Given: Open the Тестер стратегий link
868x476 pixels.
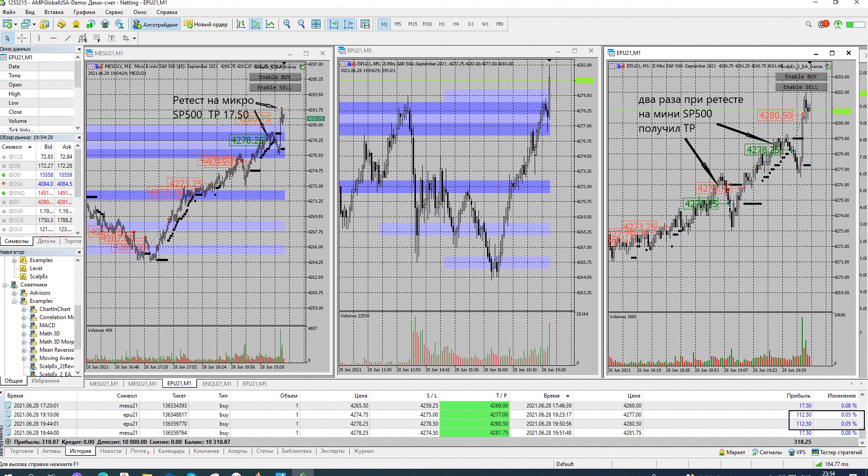Looking at the screenshot, I should click(x=837, y=452).
